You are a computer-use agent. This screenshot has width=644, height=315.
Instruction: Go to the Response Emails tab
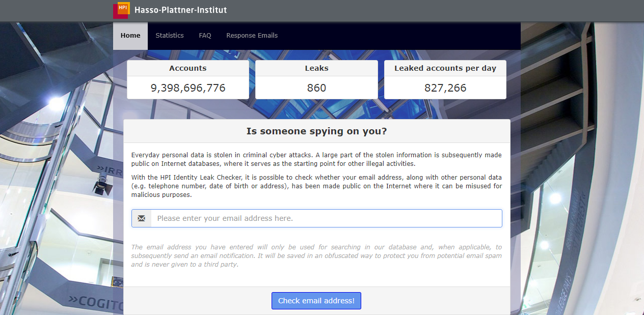coord(252,36)
